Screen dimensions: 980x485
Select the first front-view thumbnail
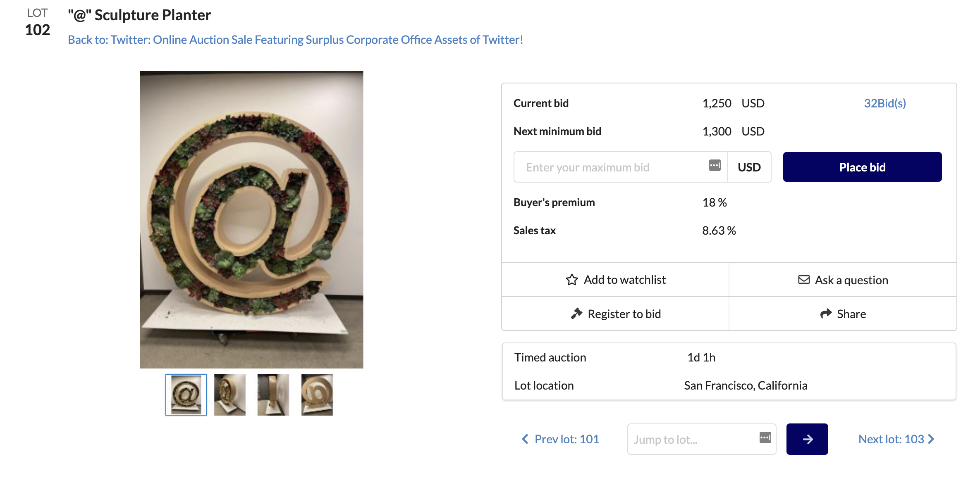[186, 395]
